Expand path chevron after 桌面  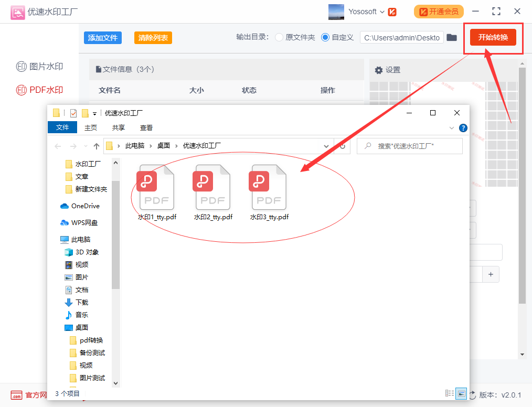pos(176,146)
